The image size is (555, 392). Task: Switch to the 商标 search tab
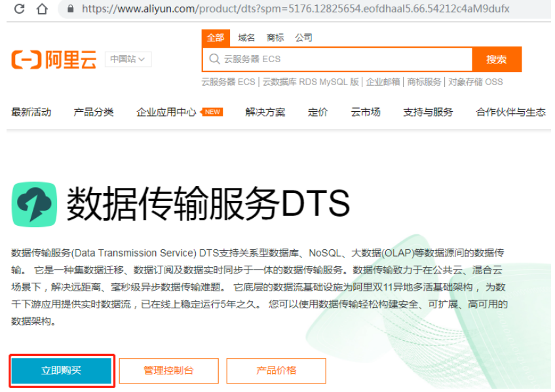(275, 37)
